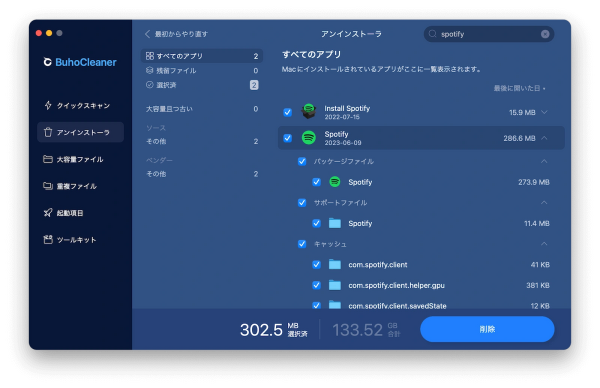Uncheck com.spotify.client cache checkbox
The height and width of the screenshot is (388, 600).
(316, 264)
